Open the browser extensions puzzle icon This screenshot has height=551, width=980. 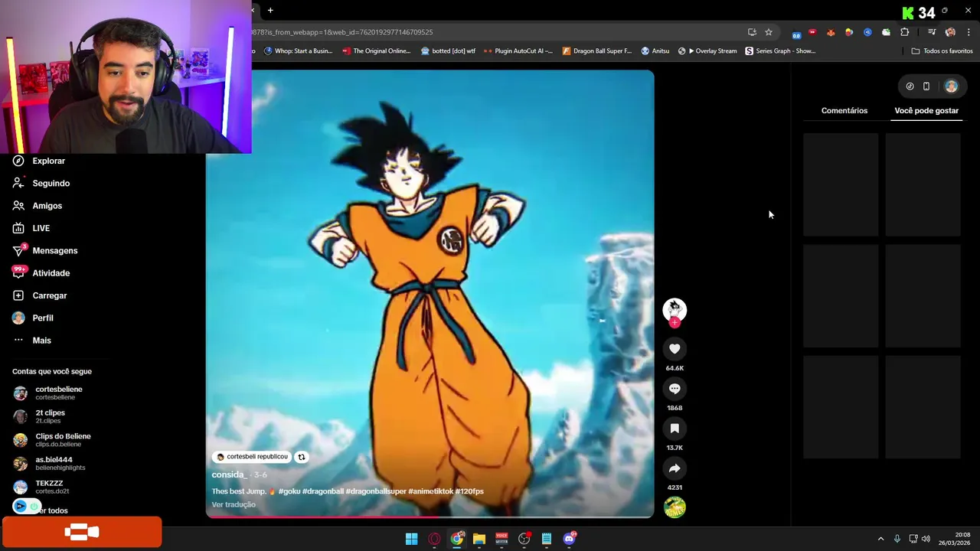(905, 32)
